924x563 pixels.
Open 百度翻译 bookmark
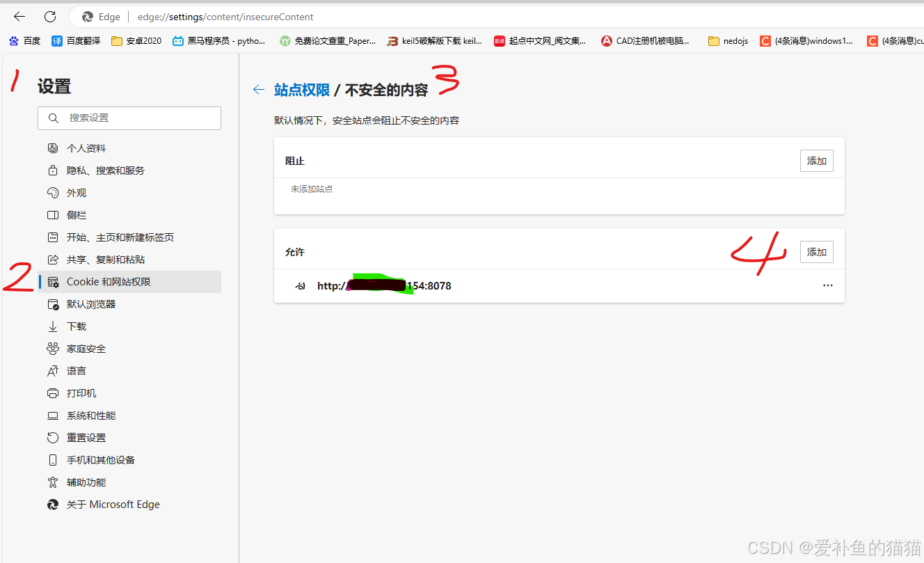click(x=76, y=41)
